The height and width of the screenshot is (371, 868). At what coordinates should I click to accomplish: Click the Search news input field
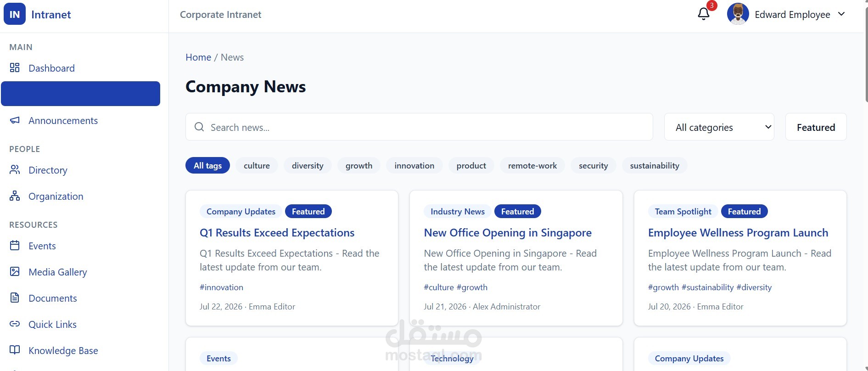tap(419, 127)
